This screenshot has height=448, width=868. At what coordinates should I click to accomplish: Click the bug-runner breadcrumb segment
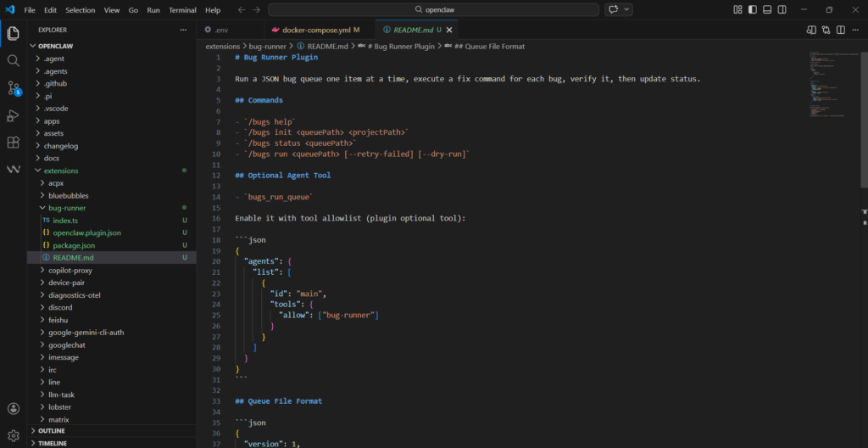pyautogui.click(x=266, y=47)
